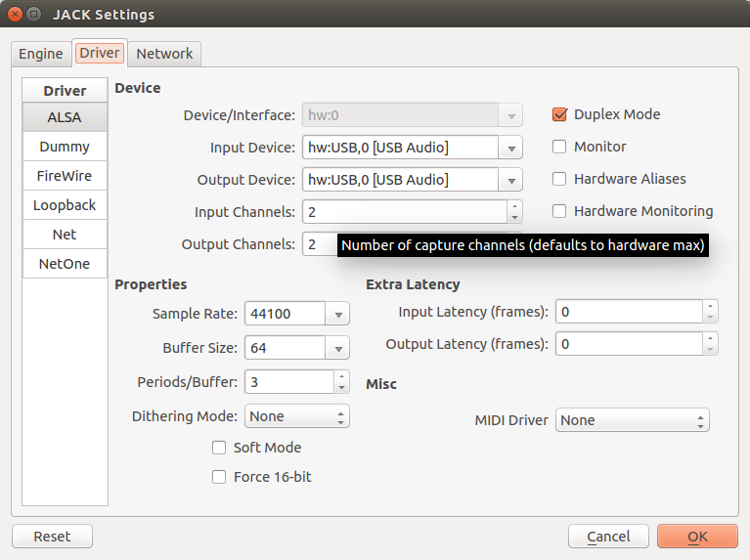Decrease Periods/Buffer with down arrow
This screenshot has height=560, width=750.
pos(341,388)
